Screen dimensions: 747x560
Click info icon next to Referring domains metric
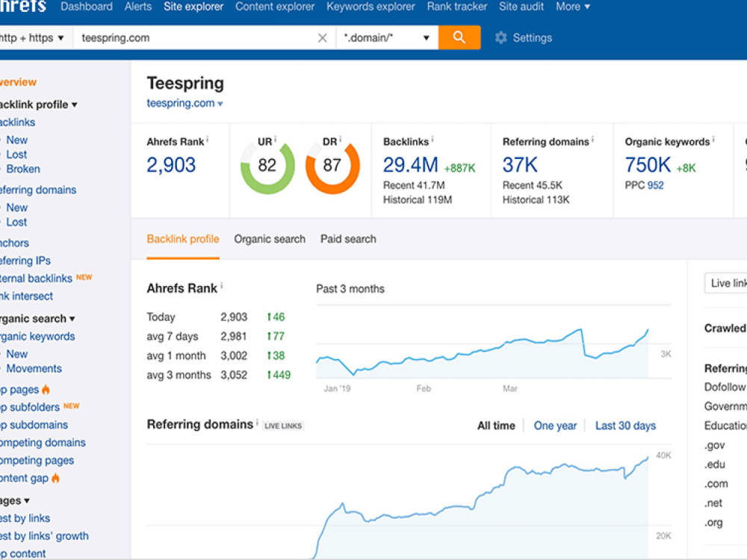tap(592, 140)
